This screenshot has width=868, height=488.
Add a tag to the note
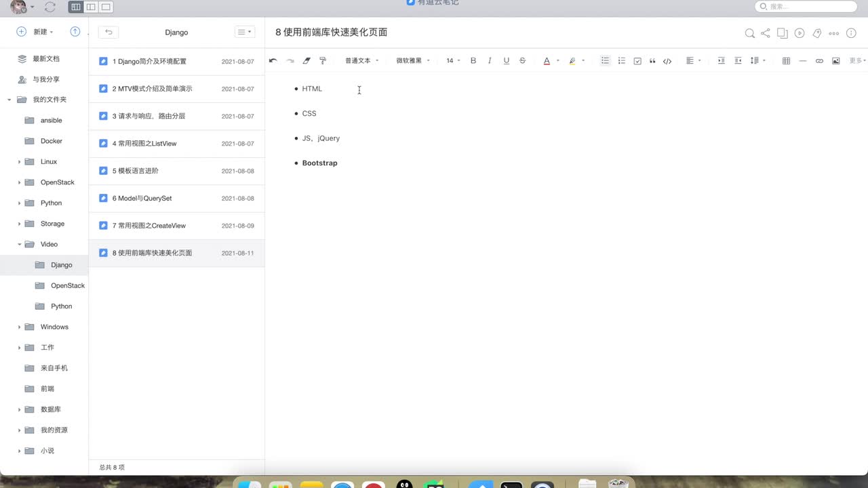coord(816,33)
